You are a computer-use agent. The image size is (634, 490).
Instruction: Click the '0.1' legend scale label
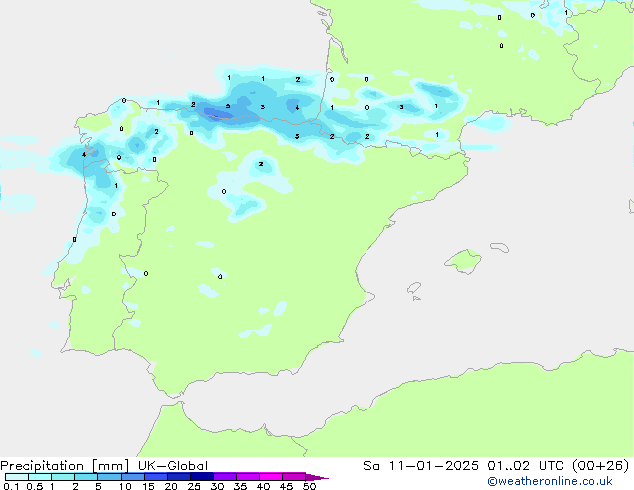click(x=11, y=486)
